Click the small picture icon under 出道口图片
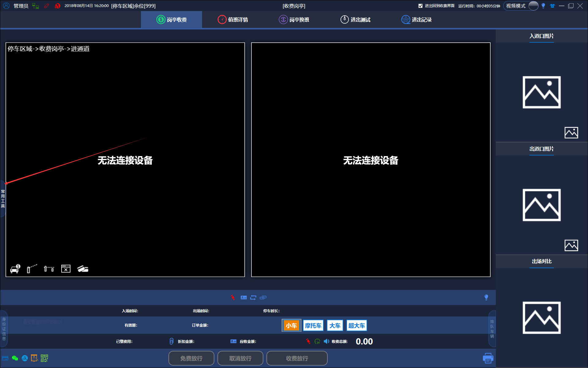Screen dimensions: 588x368 tap(571, 245)
